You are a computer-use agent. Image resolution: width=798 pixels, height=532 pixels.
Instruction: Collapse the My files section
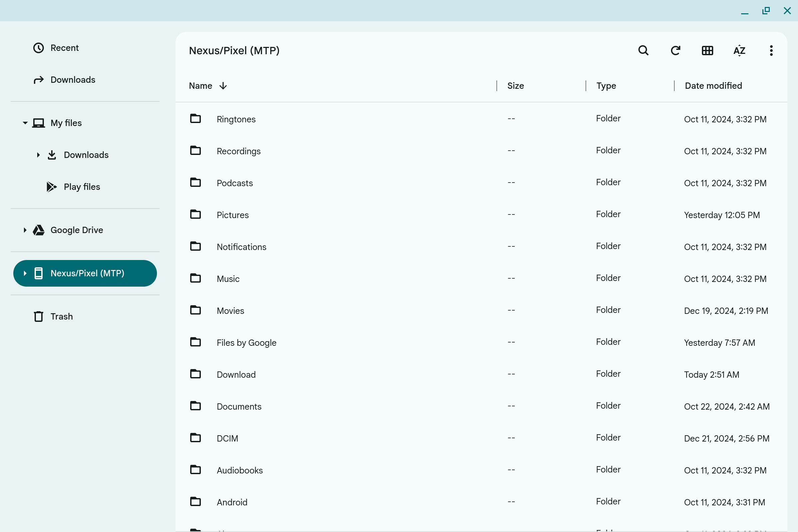pyautogui.click(x=25, y=123)
